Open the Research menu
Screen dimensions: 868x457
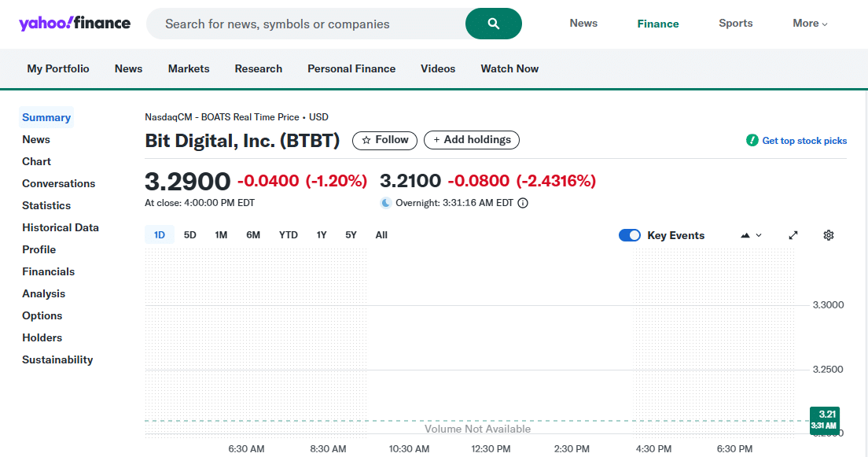259,68
